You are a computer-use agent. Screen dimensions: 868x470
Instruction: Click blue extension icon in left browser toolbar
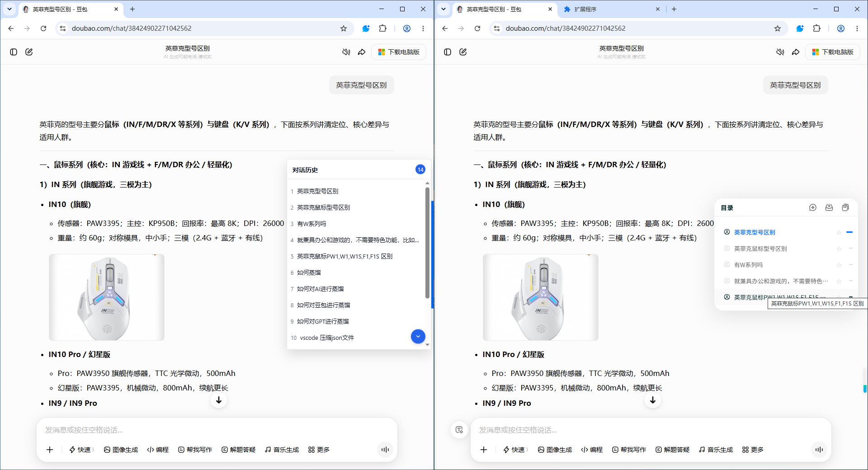[x=366, y=28]
